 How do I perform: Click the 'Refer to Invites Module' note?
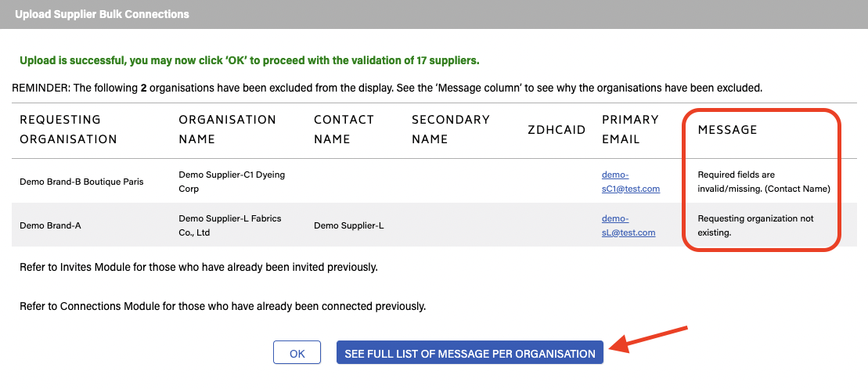[x=199, y=268]
